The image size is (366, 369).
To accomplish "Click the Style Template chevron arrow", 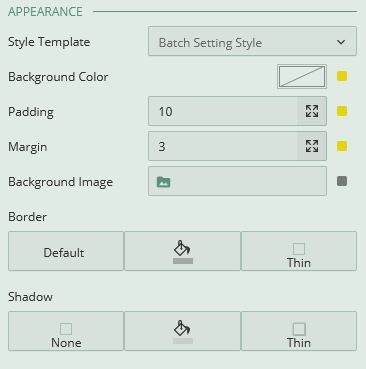I will 341,42.
